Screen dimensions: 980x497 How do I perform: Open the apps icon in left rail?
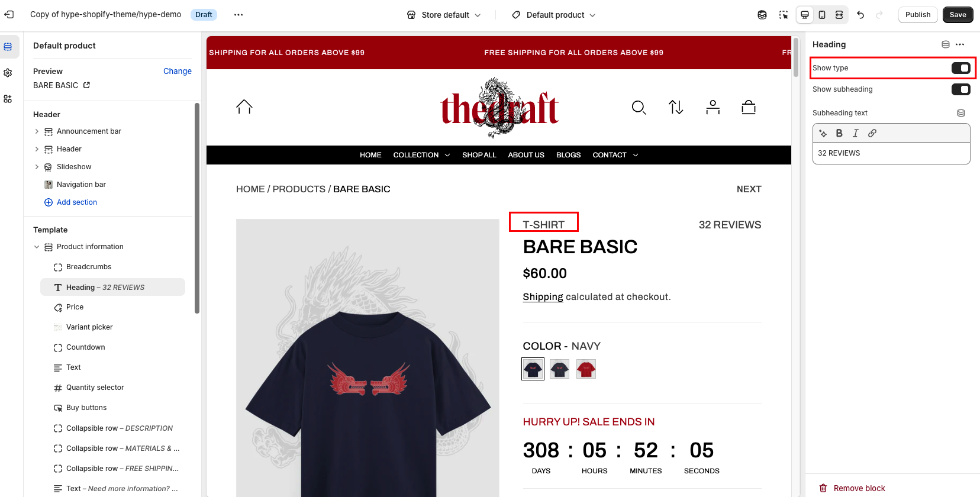click(x=8, y=99)
